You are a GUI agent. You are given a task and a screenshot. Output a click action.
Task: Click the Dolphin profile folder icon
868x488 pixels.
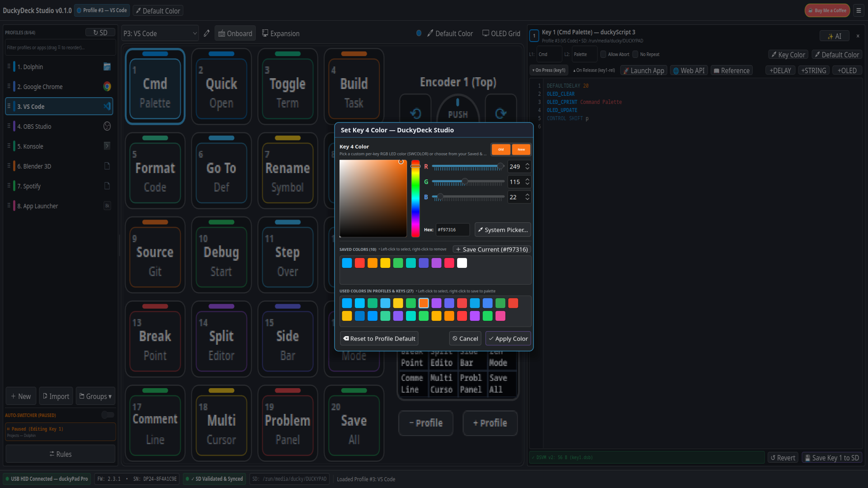coord(107,67)
